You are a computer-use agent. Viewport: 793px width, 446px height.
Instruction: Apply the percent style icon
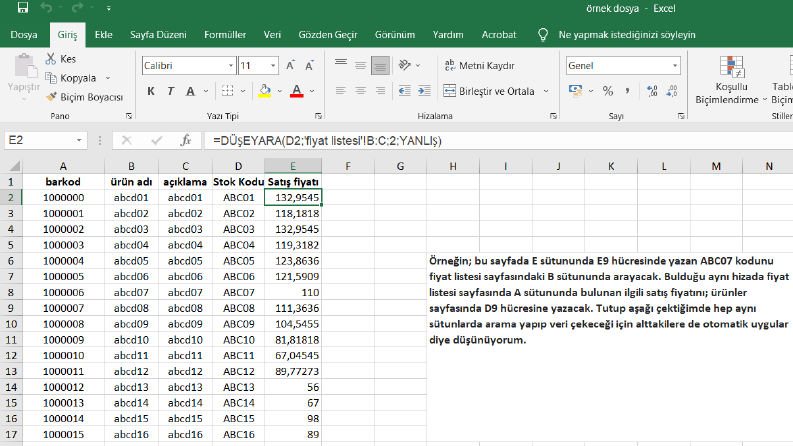click(608, 91)
